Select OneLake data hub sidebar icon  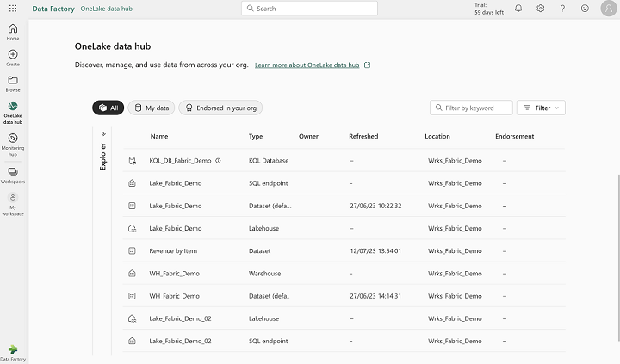pyautogui.click(x=13, y=112)
